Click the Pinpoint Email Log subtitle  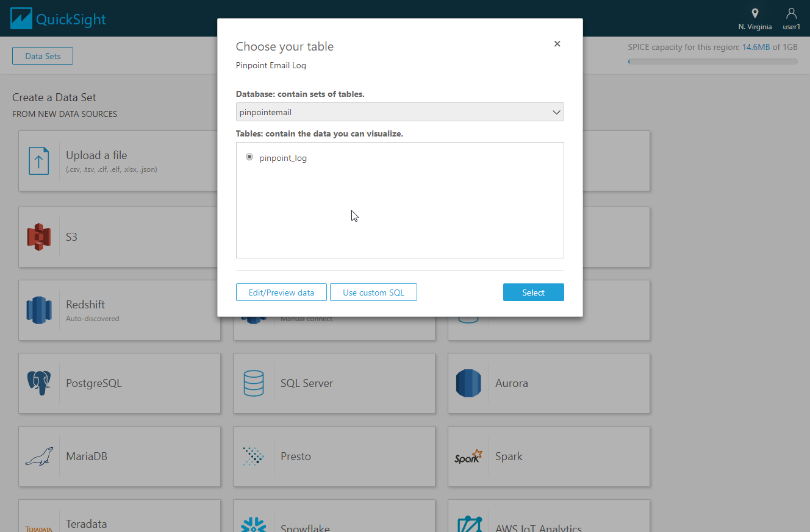coord(271,65)
